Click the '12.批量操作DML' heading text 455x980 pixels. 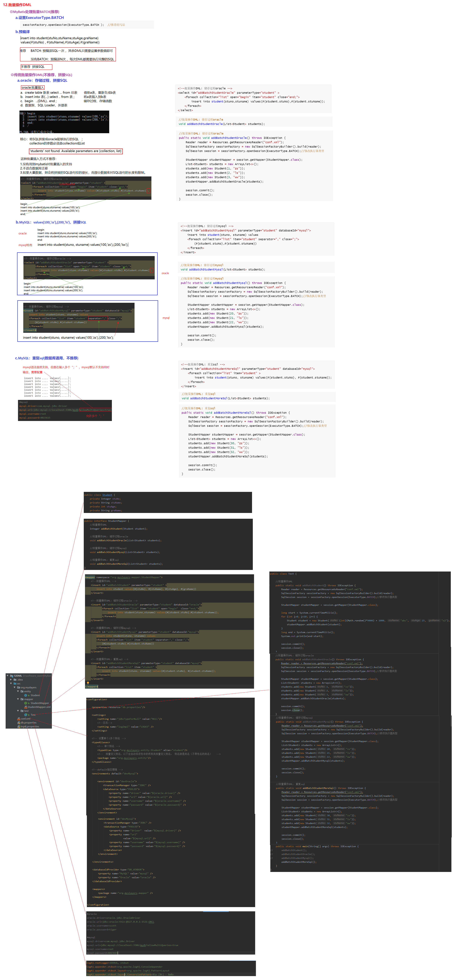(17, 5)
